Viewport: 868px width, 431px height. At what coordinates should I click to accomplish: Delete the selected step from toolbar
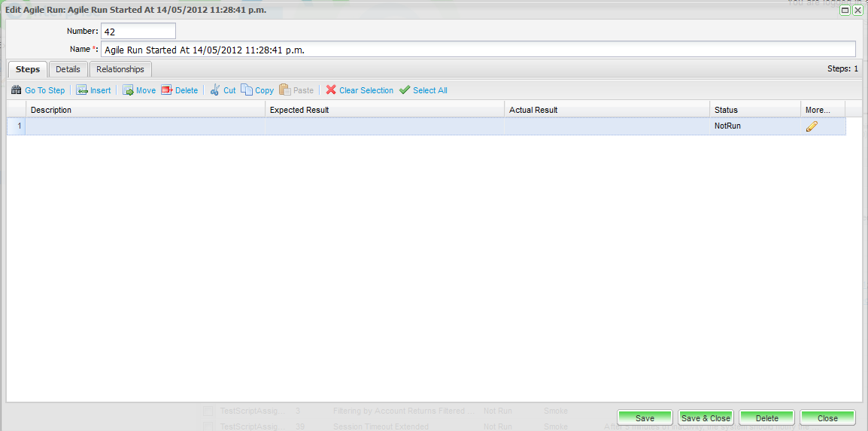coord(167,90)
